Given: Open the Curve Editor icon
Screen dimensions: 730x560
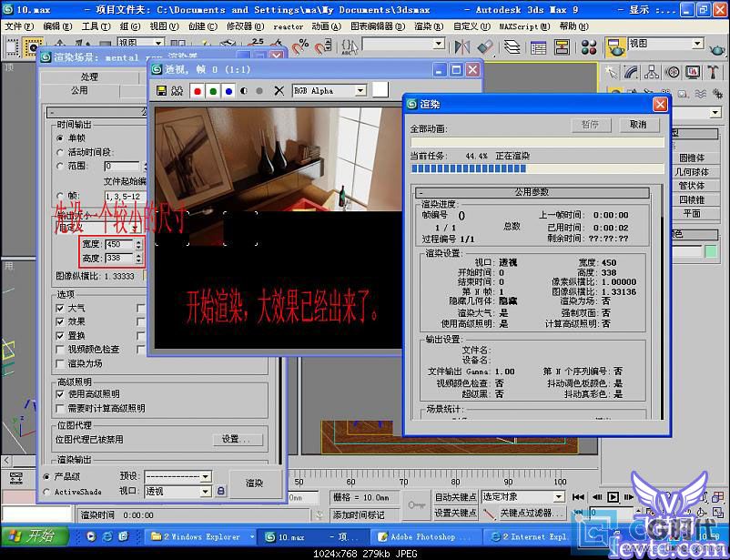Looking at the screenshot, I should (x=538, y=46).
